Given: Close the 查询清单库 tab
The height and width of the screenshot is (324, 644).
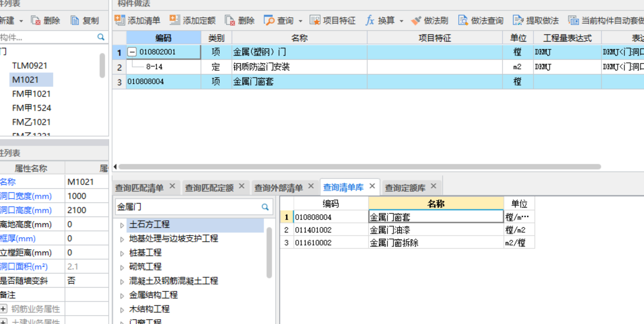Looking at the screenshot, I should [x=372, y=186].
